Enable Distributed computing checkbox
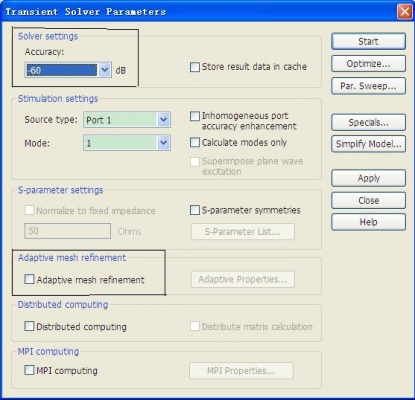 pos(29,326)
